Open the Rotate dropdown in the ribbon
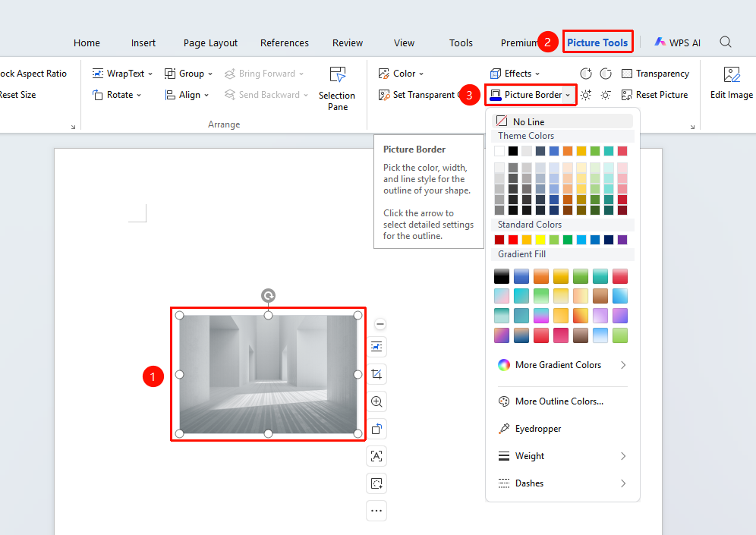The image size is (756, 535). 117,95
